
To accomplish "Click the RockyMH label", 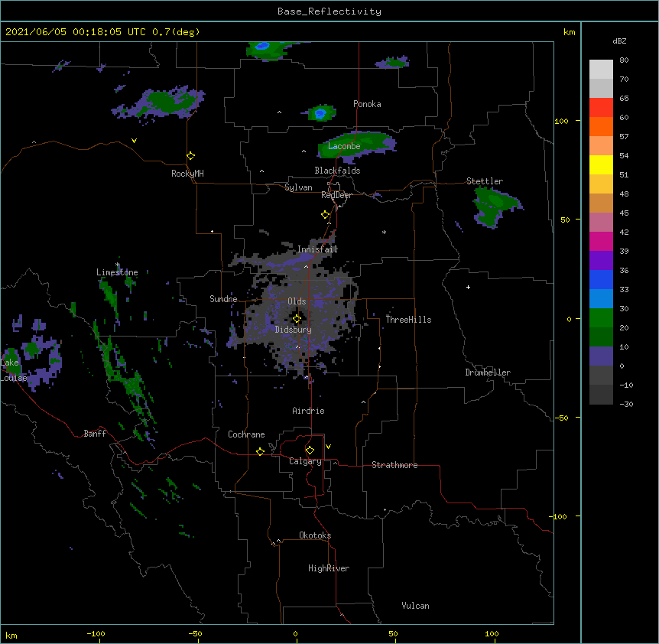I will click(187, 174).
